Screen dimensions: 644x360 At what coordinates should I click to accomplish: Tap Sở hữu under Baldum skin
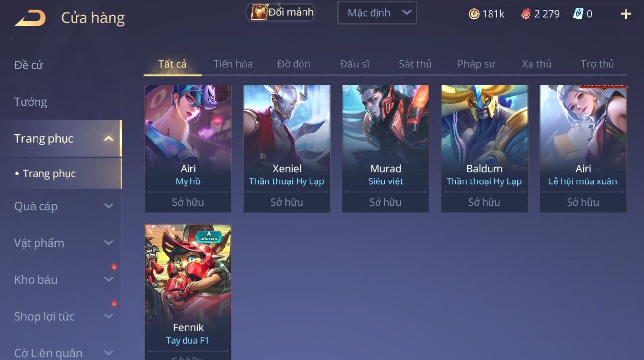click(x=484, y=202)
